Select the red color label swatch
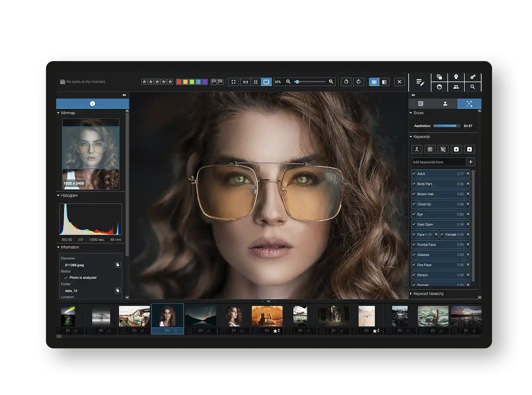 (x=179, y=82)
